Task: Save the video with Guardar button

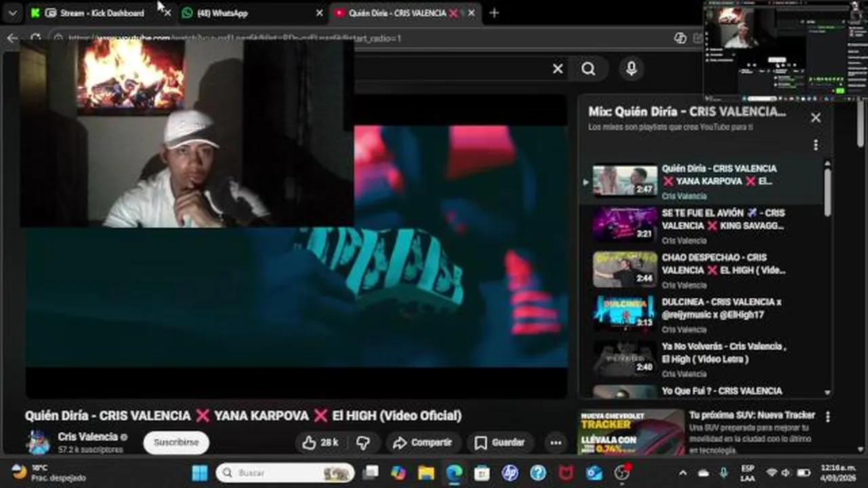Action: click(x=500, y=443)
